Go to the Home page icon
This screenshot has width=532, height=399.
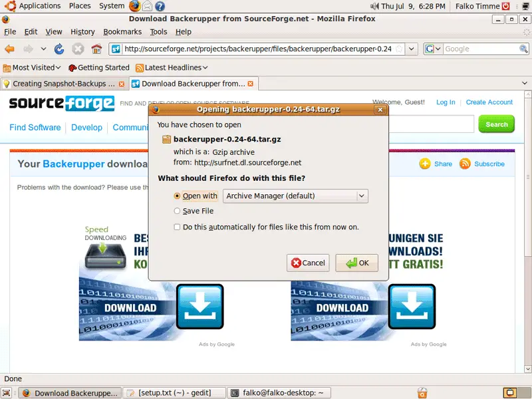pos(96,49)
